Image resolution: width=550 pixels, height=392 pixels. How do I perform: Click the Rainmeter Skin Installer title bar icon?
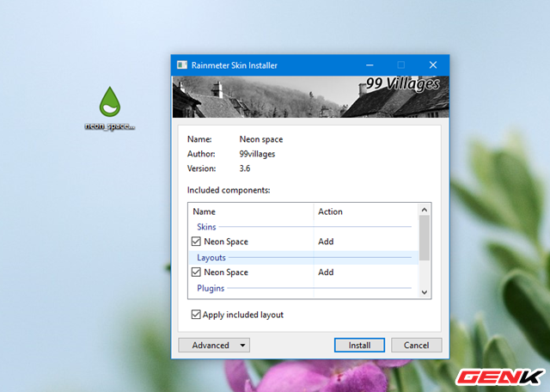coord(182,65)
